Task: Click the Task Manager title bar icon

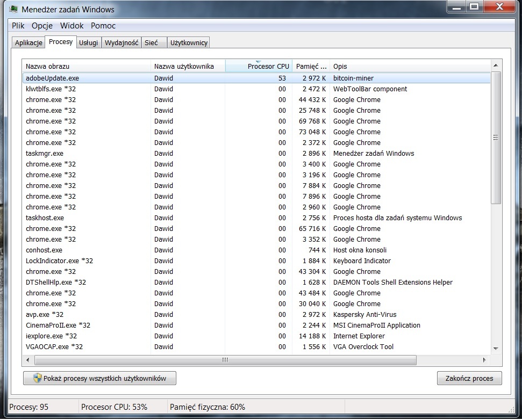Action: point(13,9)
